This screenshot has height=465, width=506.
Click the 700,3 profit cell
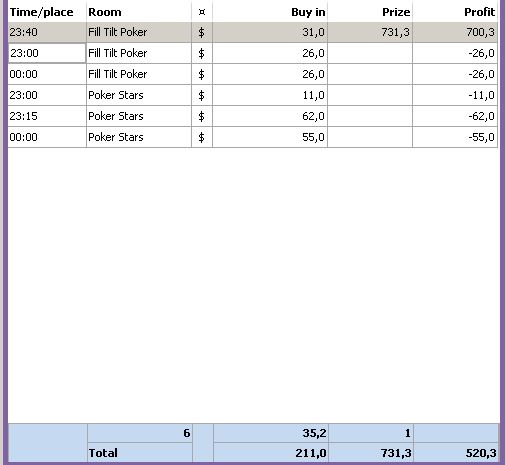pyautogui.click(x=455, y=32)
